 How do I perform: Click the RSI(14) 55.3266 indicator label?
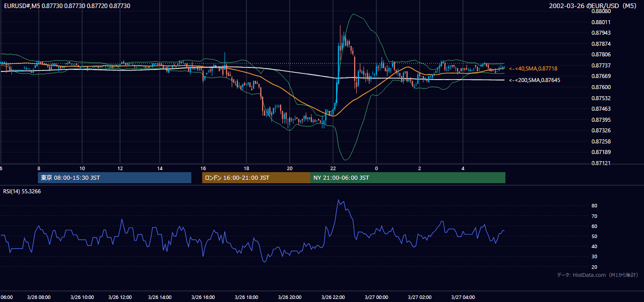click(x=22, y=191)
